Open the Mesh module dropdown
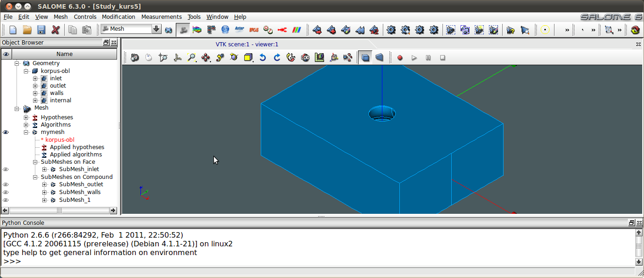The width and height of the screenshot is (644, 278). coord(157,29)
